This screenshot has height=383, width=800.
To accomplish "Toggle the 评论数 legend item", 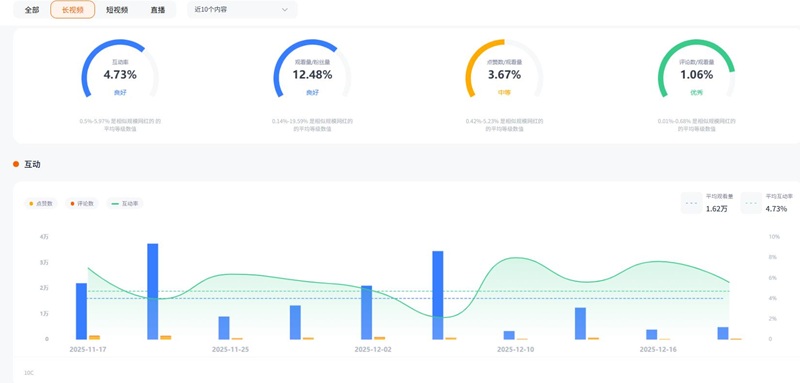I will click(82, 203).
